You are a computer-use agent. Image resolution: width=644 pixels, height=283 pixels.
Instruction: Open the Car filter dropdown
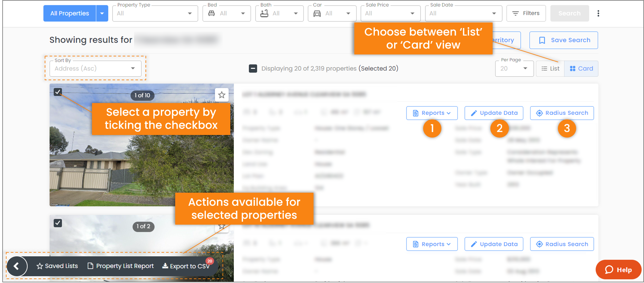click(x=332, y=13)
